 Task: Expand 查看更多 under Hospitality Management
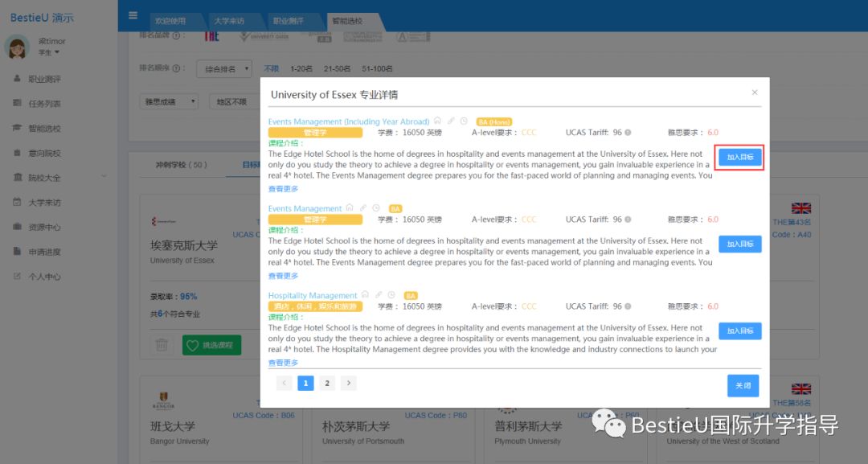[283, 363]
